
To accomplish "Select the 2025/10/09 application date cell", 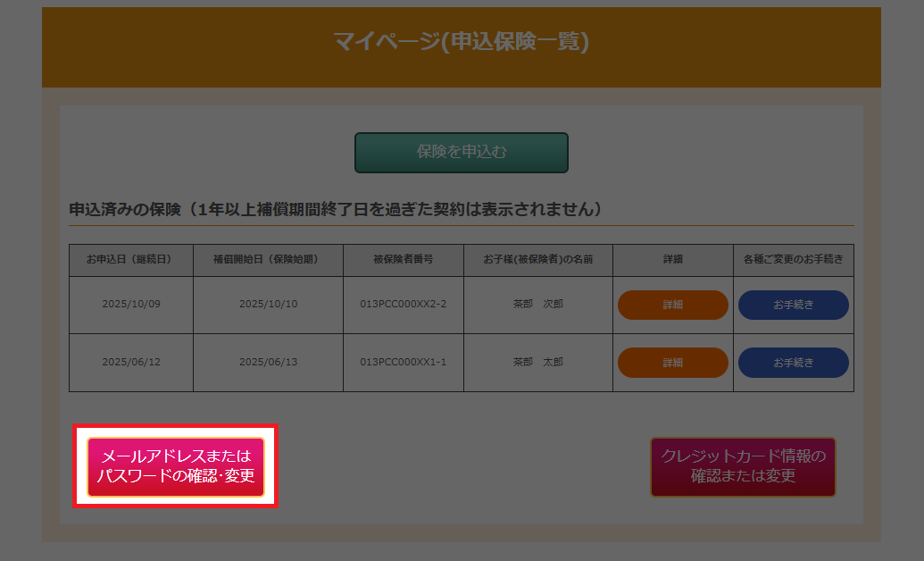I will tap(130, 305).
